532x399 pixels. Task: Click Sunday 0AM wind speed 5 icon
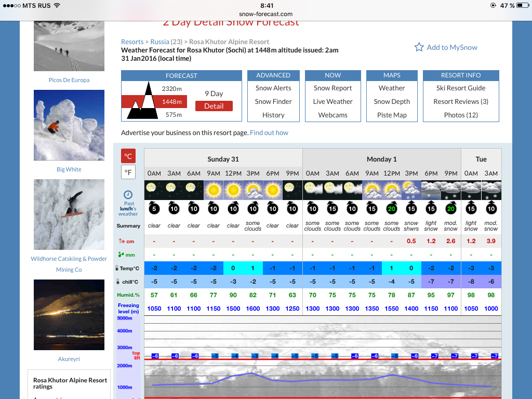point(154,208)
